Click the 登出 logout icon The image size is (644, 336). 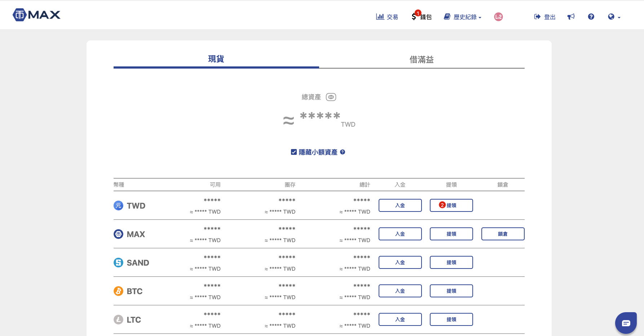click(537, 17)
